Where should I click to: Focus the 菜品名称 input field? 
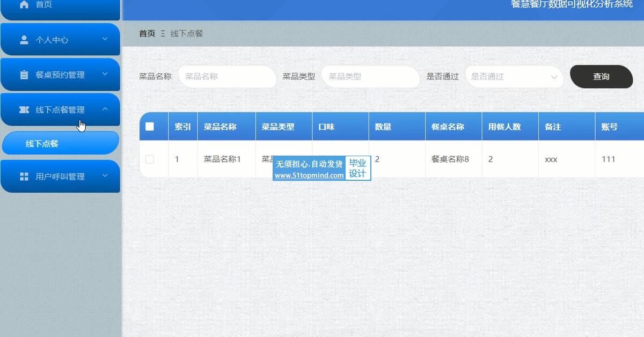coord(227,77)
